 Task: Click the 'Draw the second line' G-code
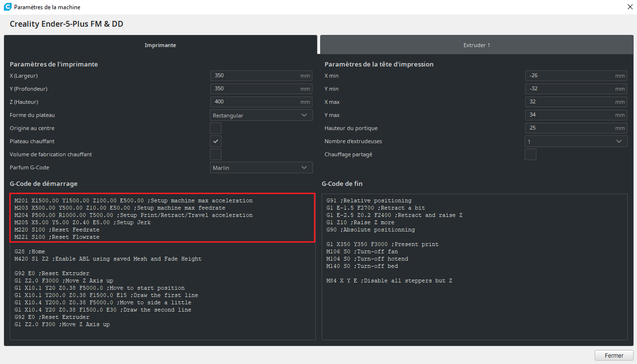coord(103,310)
